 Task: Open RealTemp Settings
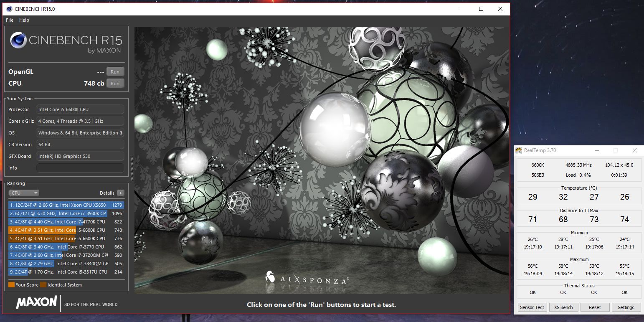[x=626, y=307]
